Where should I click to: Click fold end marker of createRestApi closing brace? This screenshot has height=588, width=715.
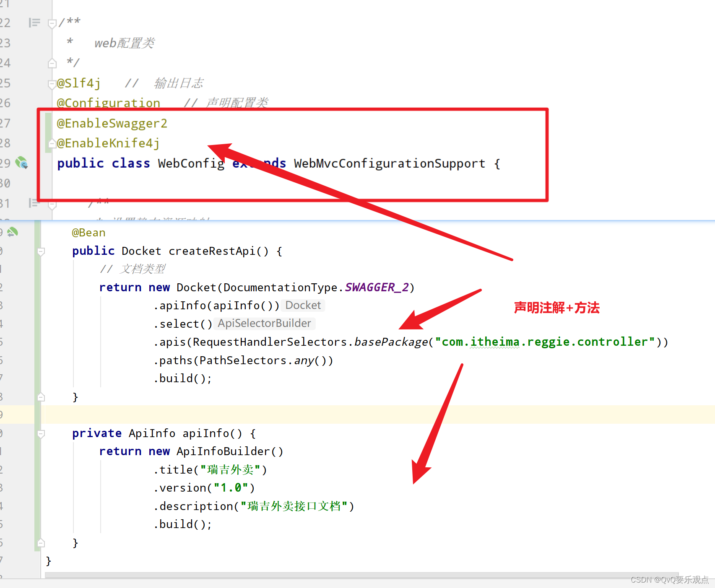tap(41, 397)
